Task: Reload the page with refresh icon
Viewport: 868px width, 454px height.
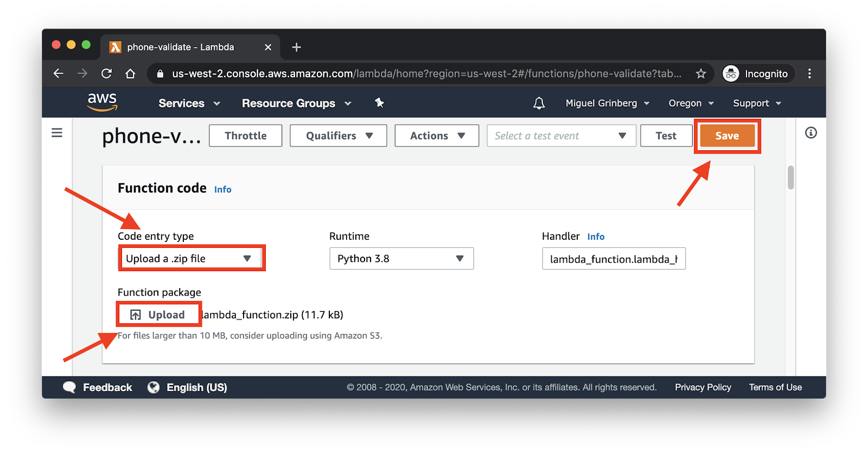Action: coord(106,73)
